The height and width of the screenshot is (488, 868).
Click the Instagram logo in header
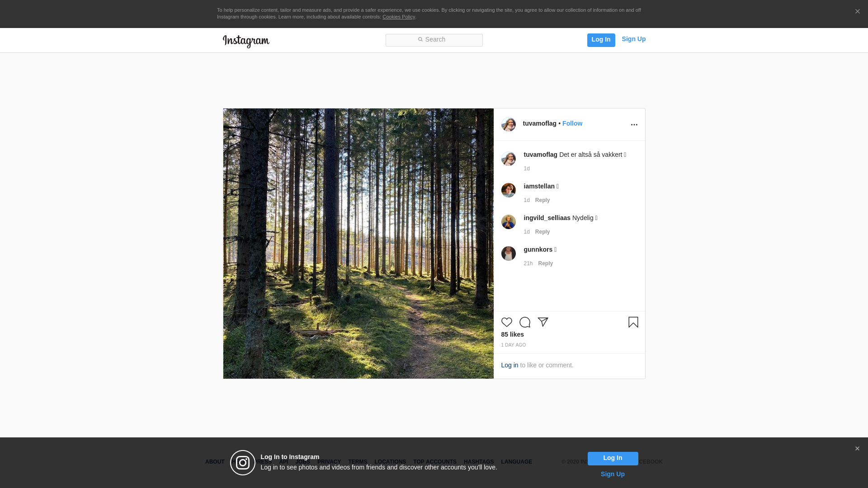[x=246, y=41]
